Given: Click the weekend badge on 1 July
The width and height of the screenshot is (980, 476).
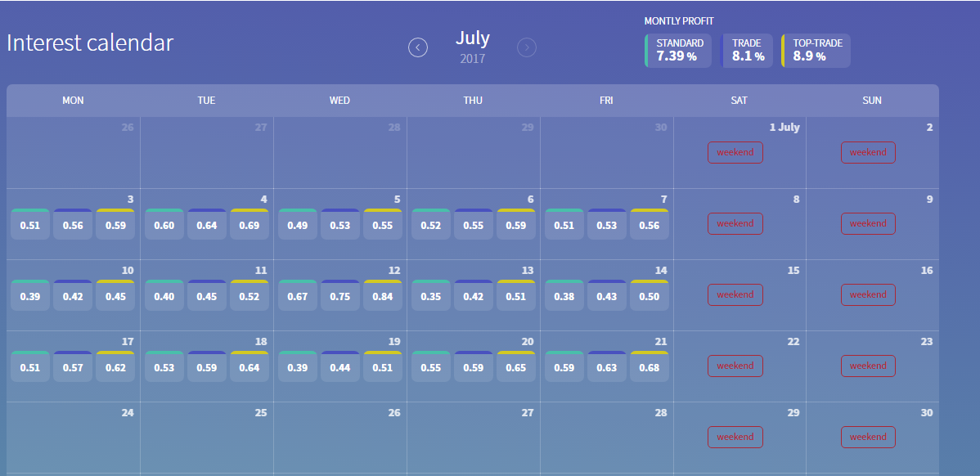Looking at the screenshot, I should coord(735,152).
